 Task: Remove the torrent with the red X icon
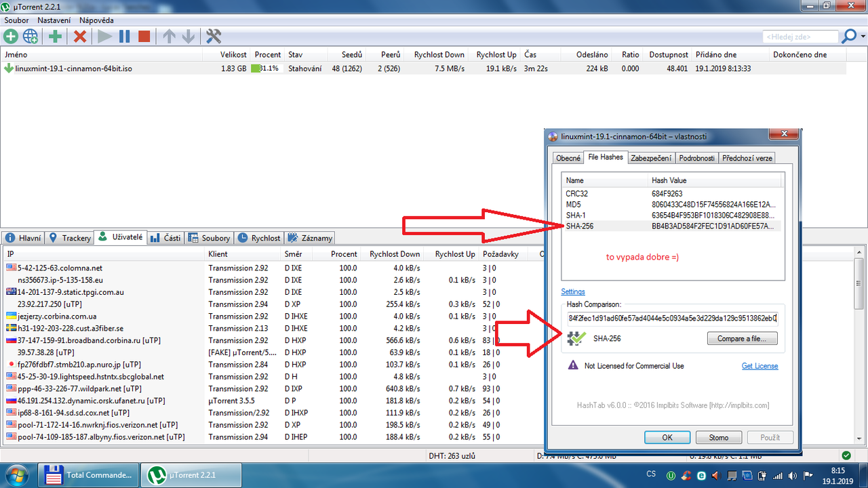click(x=80, y=37)
